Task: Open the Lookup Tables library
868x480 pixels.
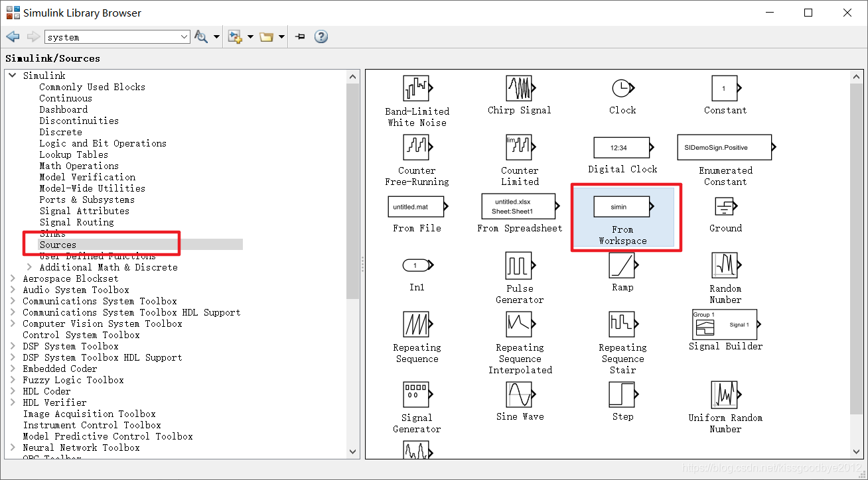Action: click(74, 154)
